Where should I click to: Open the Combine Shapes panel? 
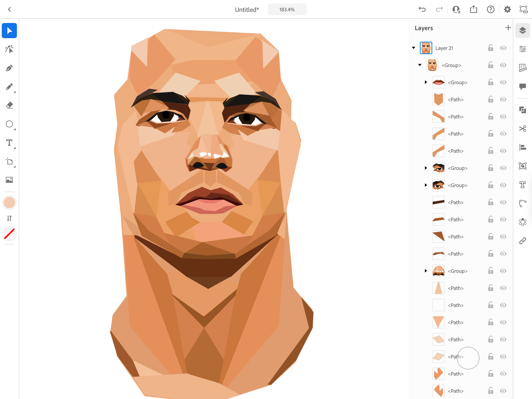coord(522,110)
